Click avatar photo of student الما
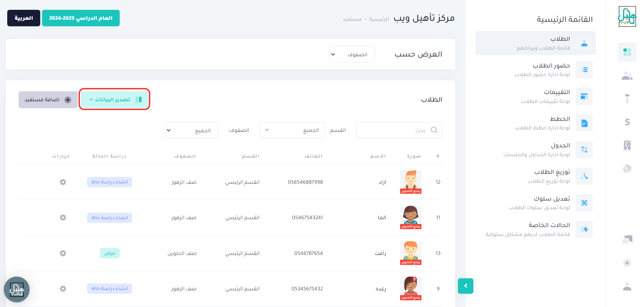The image size is (644, 307). [x=411, y=217]
